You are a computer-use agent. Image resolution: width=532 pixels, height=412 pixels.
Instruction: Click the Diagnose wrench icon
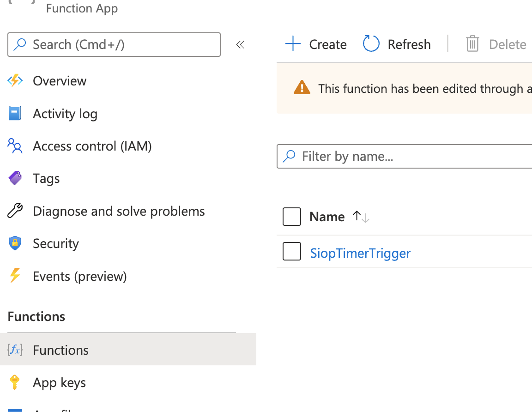pyautogui.click(x=15, y=211)
